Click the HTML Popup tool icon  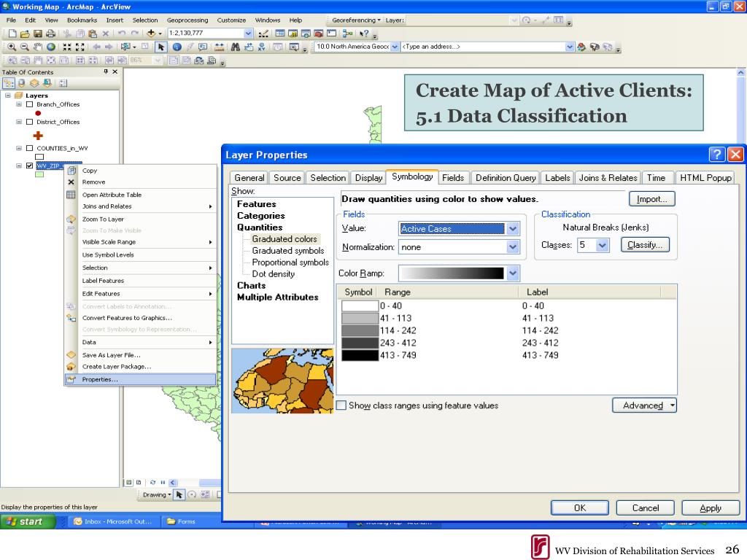click(203, 47)
